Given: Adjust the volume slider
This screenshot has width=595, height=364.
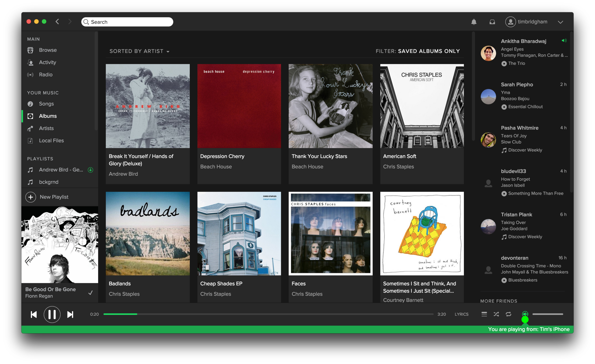Looking at the screenshot, I should (548, 314).
